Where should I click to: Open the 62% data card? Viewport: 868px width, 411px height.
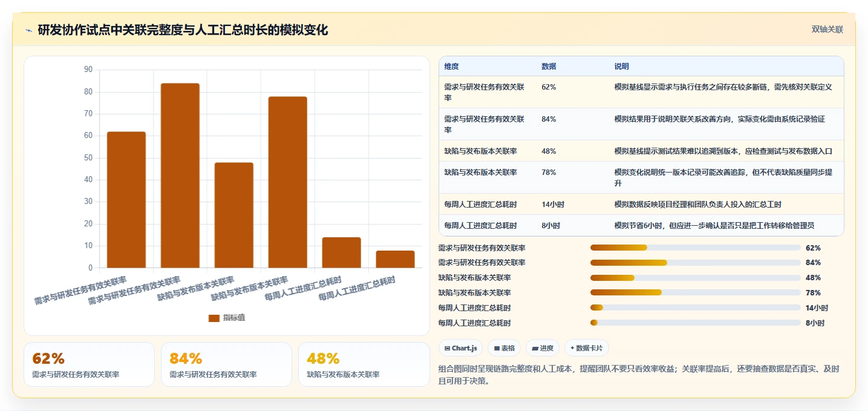89,364
